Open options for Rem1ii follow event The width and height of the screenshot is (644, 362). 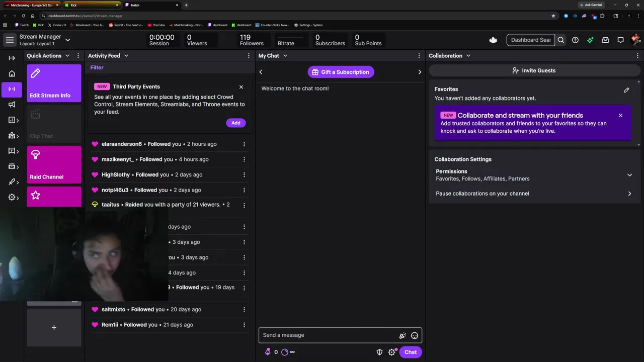click(244, 325)
